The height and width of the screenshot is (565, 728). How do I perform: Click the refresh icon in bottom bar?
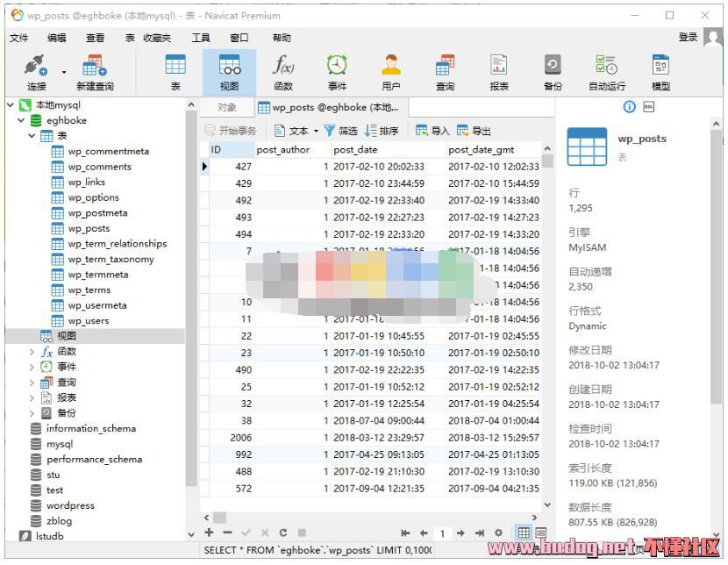(283, 533)
